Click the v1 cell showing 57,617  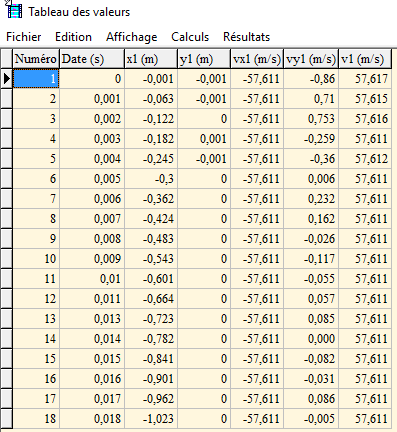(365, 79)
